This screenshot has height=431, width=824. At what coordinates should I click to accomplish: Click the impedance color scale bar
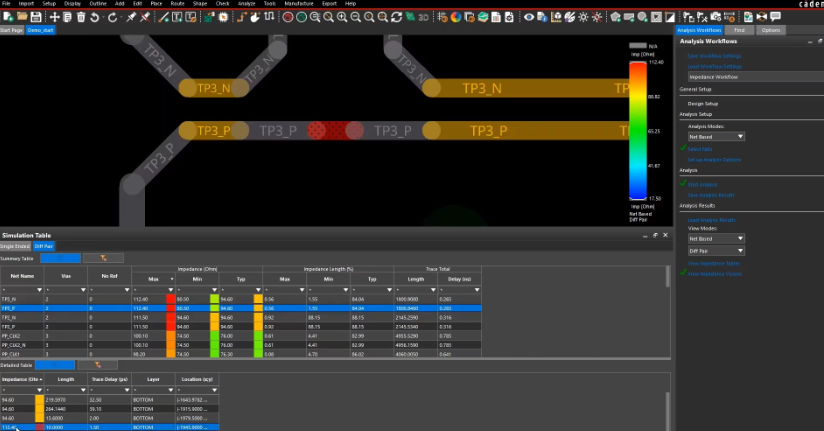click(x=637, y=132)
